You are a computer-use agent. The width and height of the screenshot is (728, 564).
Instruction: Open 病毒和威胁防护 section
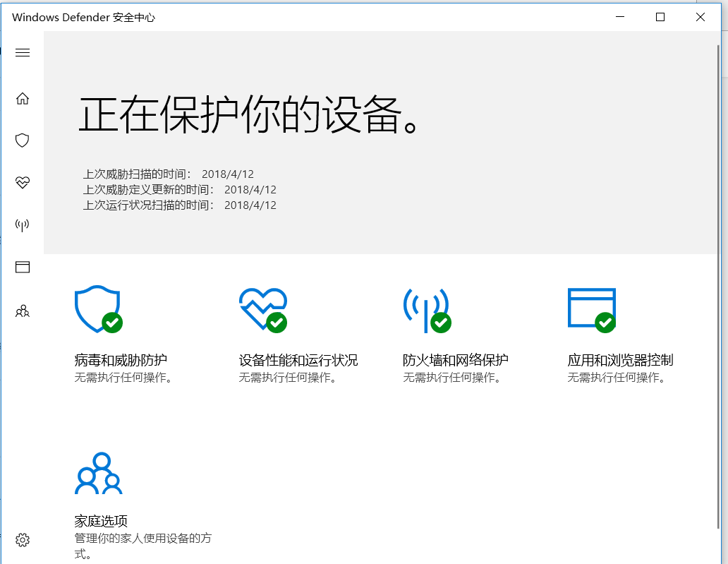121,360
